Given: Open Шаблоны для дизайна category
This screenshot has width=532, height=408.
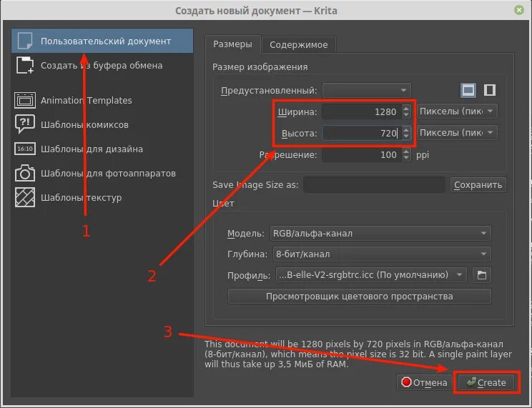Looking at the screenshot, I should 102,149.
